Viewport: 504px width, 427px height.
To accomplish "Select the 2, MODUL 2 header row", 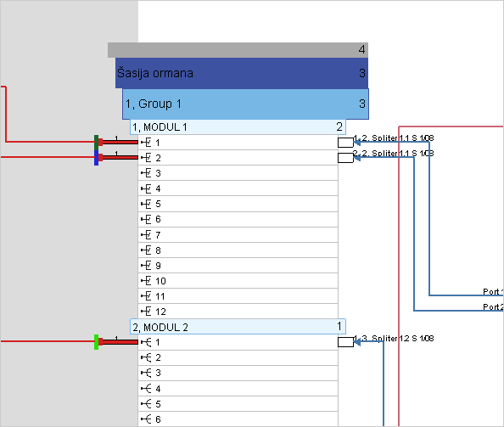I will pyautogui.click(x=238, y=327).
